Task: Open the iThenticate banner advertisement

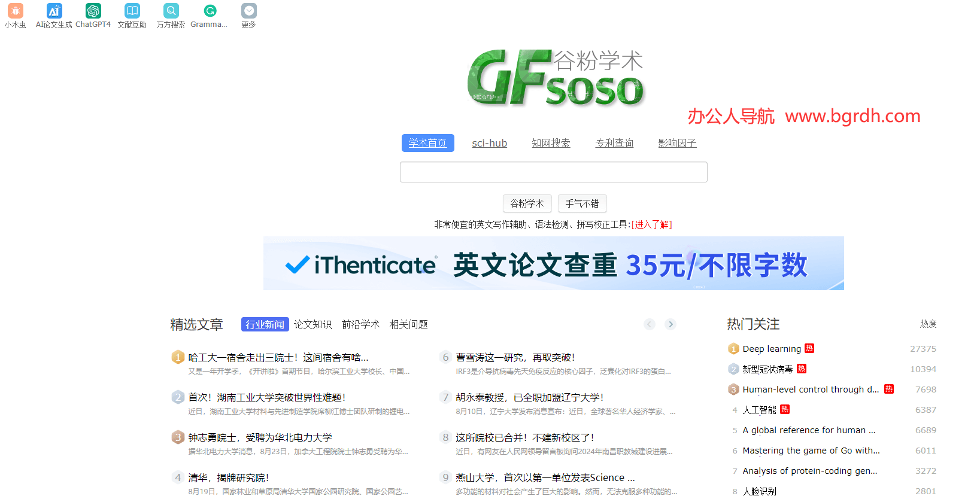Action: tap(553, 263)
